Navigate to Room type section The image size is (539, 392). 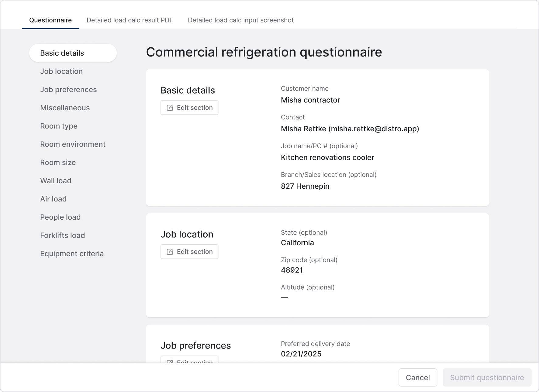click(59, 126)
